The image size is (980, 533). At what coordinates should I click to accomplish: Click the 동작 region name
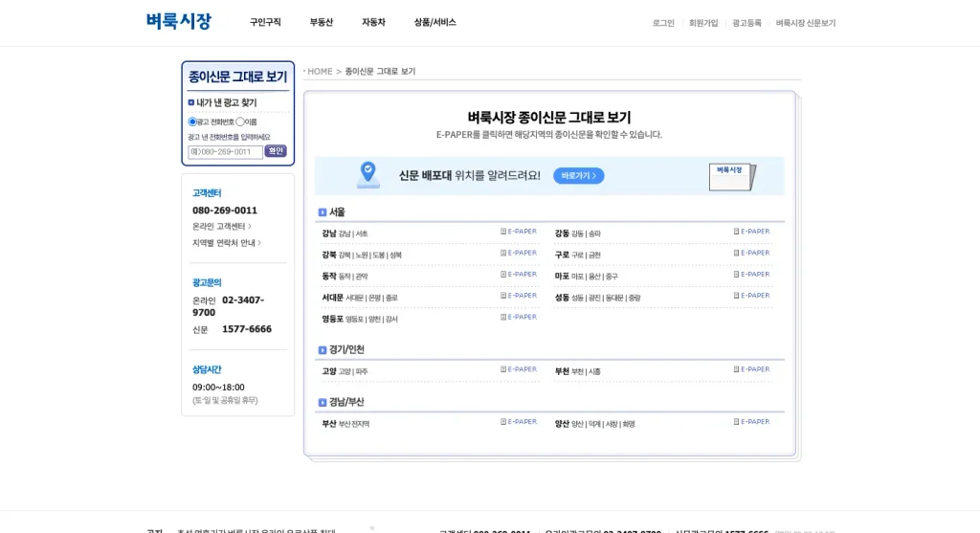329,276
